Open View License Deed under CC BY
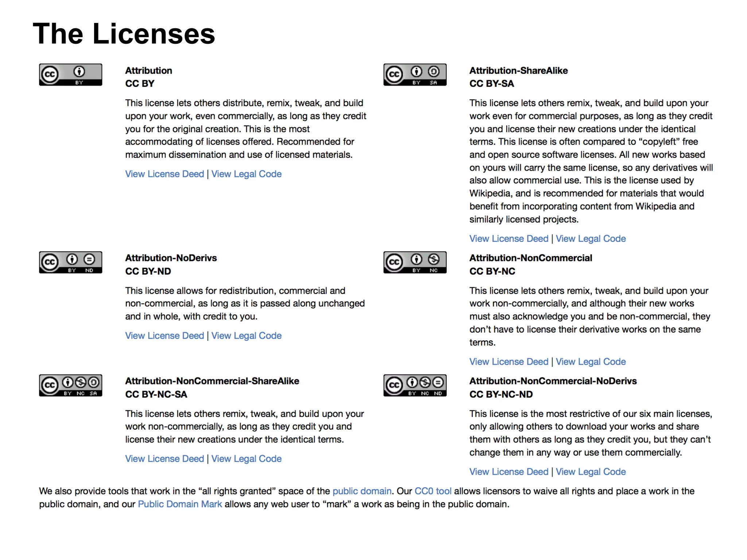The width and height of the screenshot is (747, 560). click(165, 174)
